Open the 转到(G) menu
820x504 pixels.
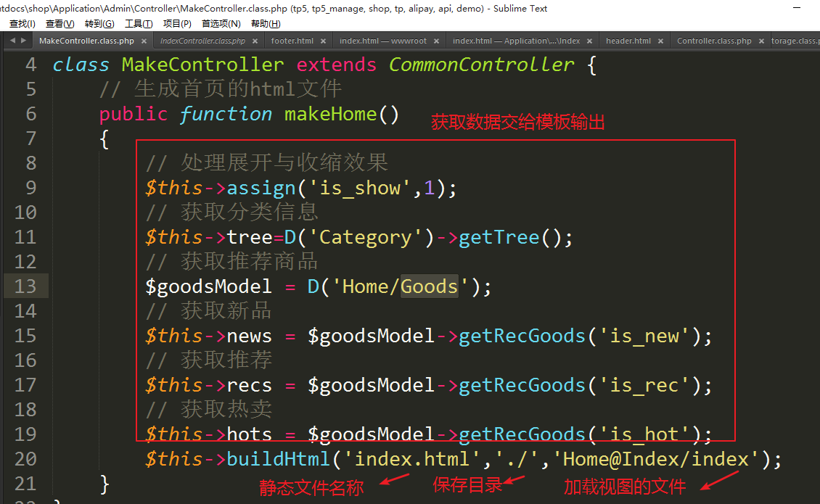click(99, 24)
